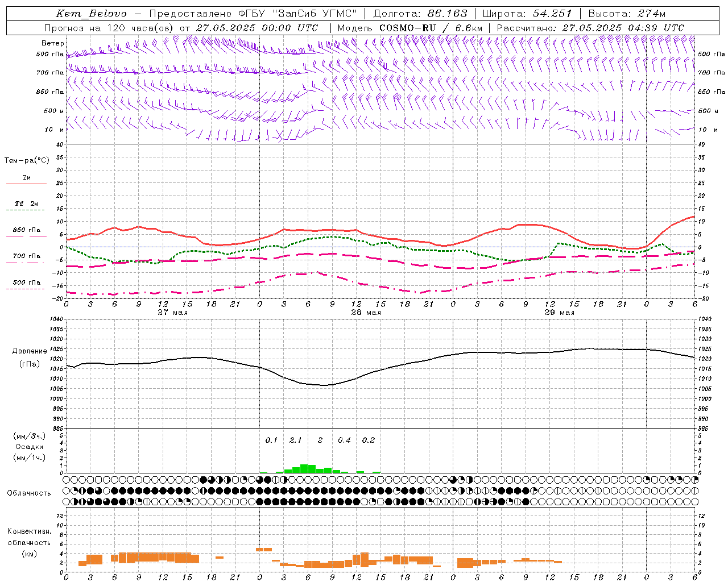Click the elevation text Высота: 274м

coord(627,14)
